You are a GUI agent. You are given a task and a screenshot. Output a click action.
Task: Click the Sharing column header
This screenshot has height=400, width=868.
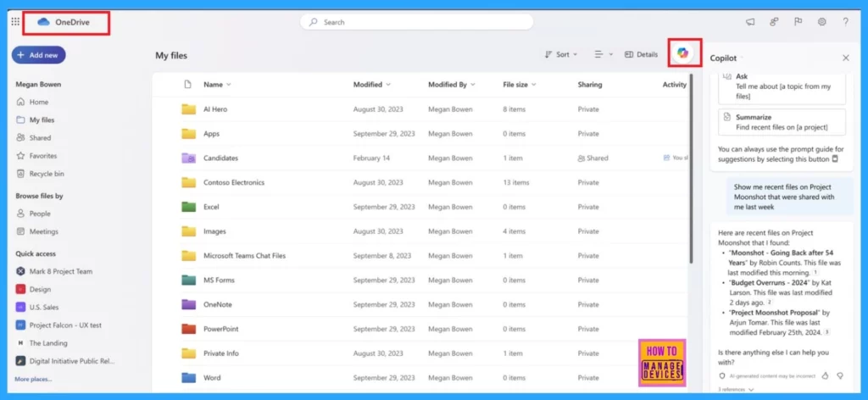(590, 85)
